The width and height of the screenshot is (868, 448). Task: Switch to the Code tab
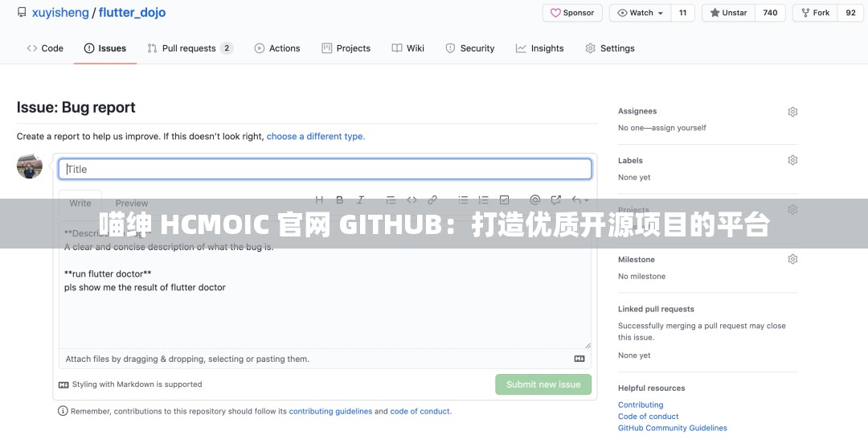pos(45,48)
